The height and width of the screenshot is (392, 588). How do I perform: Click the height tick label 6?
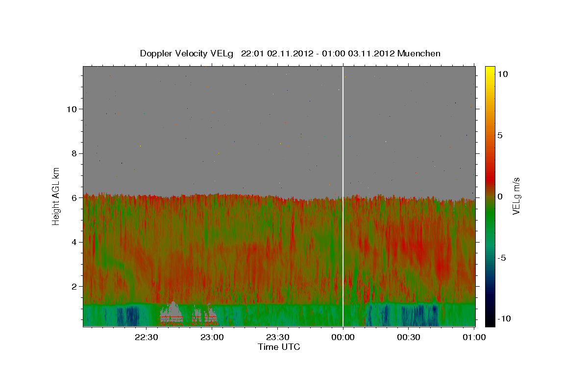[x=74, y=197]
